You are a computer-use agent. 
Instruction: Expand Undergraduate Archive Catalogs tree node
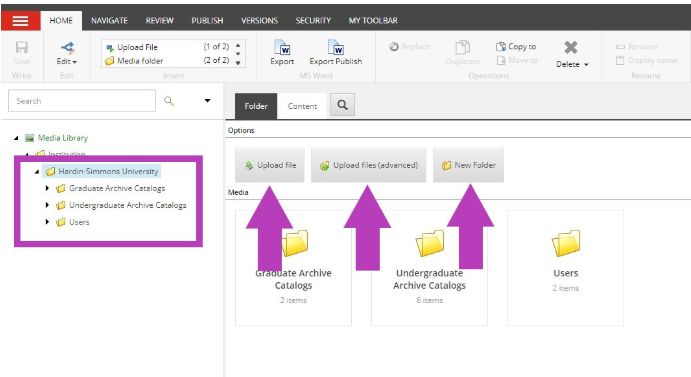[47, 205]
